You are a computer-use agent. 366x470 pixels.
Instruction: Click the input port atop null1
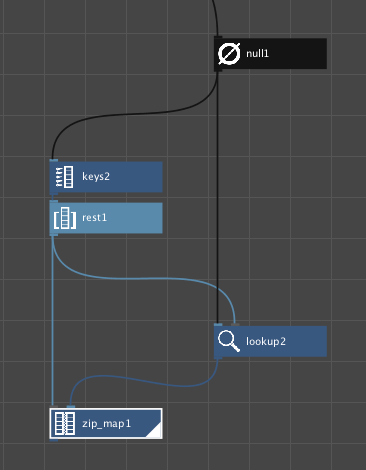click(218, 37)
